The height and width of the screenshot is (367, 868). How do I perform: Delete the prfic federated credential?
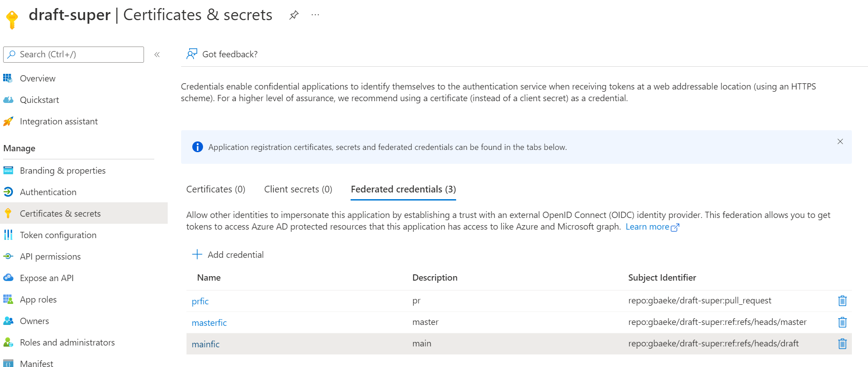point(842,301)
